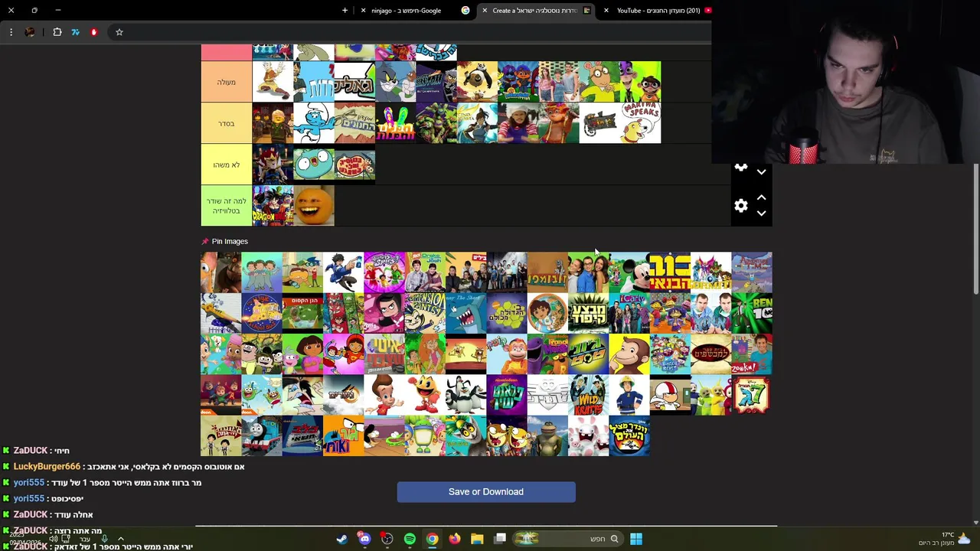Click the Martha Speaks image in 'בסדר' tier
The height and width of the screenshot is (551, 980).
click(641, 123)
